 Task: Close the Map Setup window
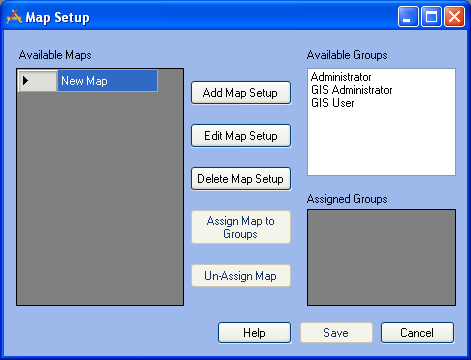pyautogui.click(x=454, y=17)
